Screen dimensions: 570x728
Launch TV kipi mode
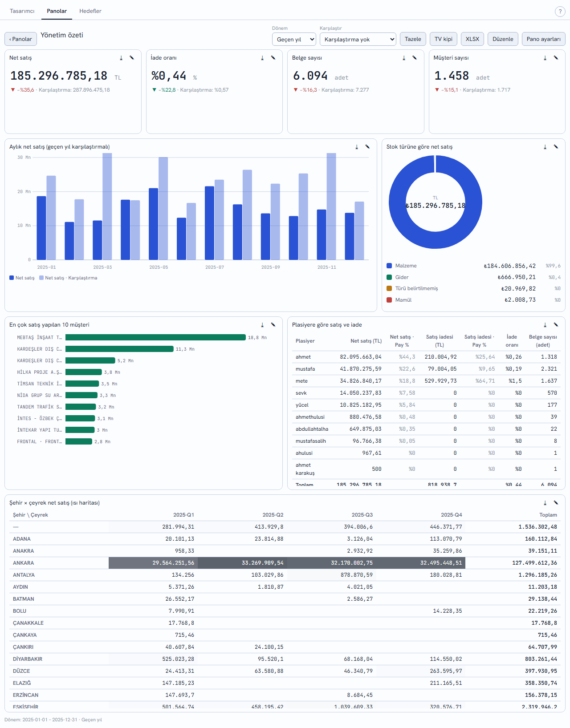click(444, 39)
